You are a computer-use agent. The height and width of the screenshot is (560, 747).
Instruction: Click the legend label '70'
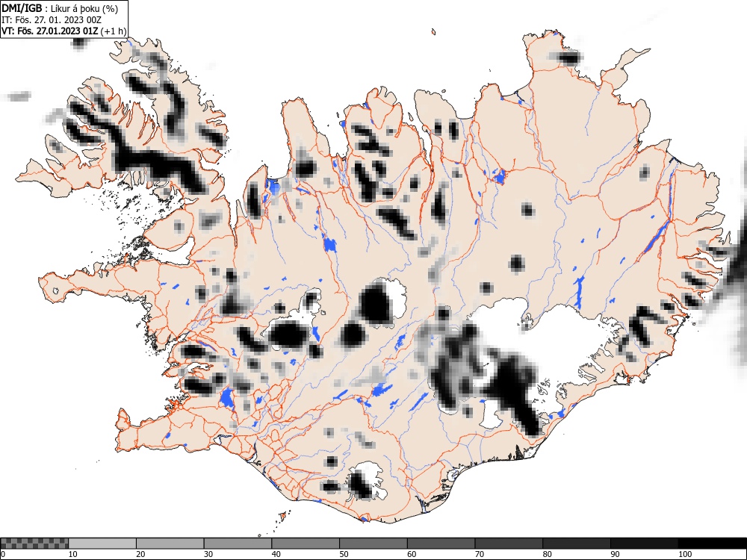479,554
